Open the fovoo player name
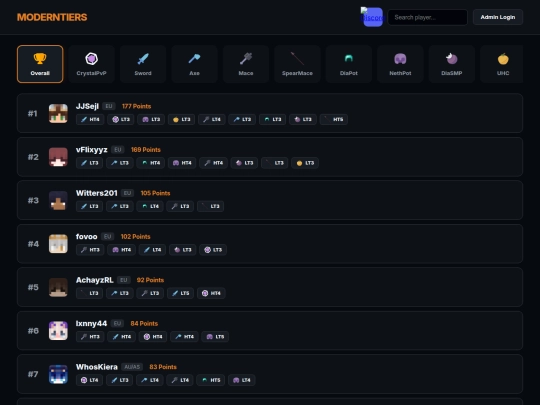The width and height of the screenshot is (540, 405). point(86,237)
